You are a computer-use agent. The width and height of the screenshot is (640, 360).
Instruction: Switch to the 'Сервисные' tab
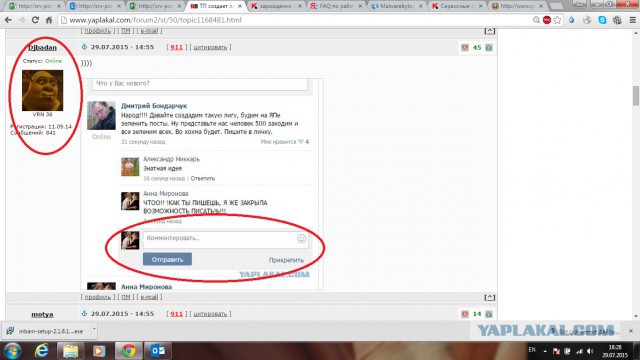point(456,6)
